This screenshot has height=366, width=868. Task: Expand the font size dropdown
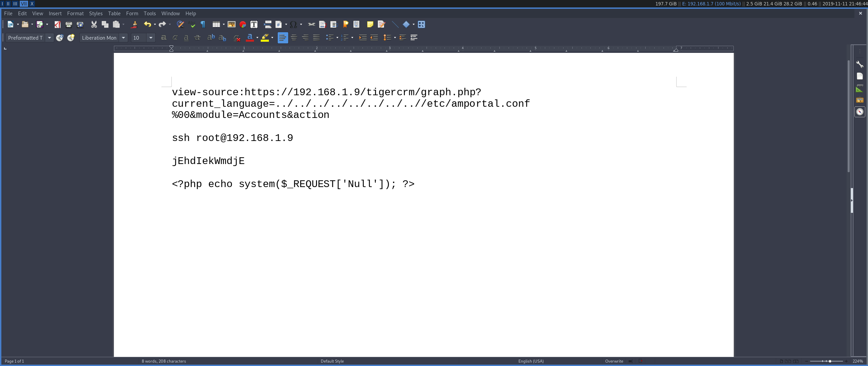tap(151, 38)
